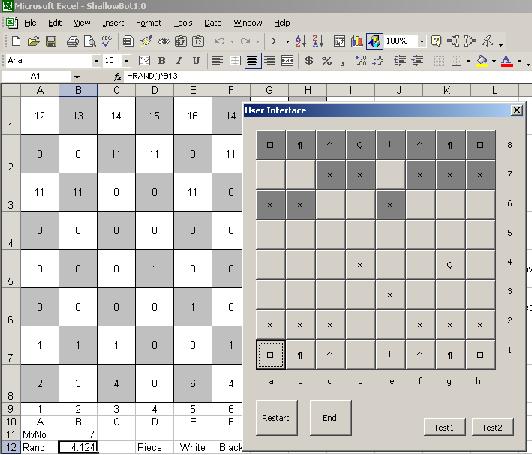Image resolution: width=532 pixels, height=455 pixels.
Task: Select the dark h8 rook square
Action: tap(480, 145)
